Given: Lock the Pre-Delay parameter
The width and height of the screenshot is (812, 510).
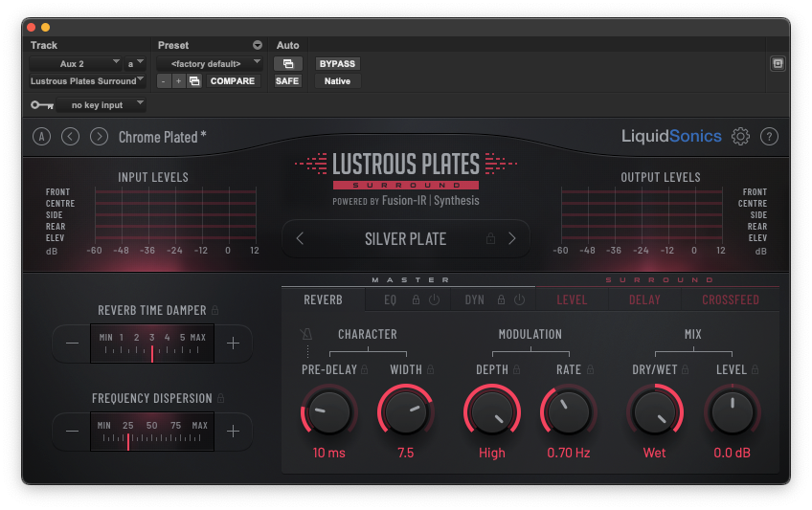Looking at the screenshot, I should coord(365,369).
